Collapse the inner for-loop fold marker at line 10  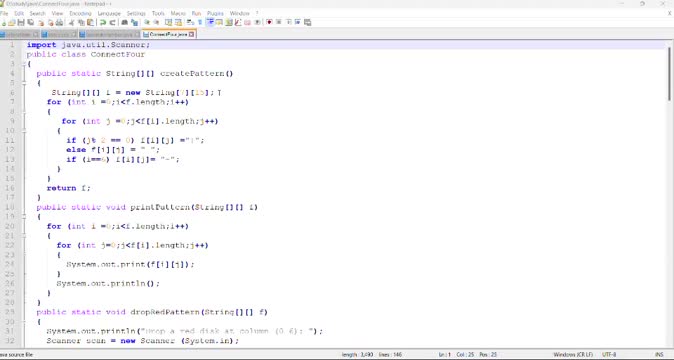[24, 131]
